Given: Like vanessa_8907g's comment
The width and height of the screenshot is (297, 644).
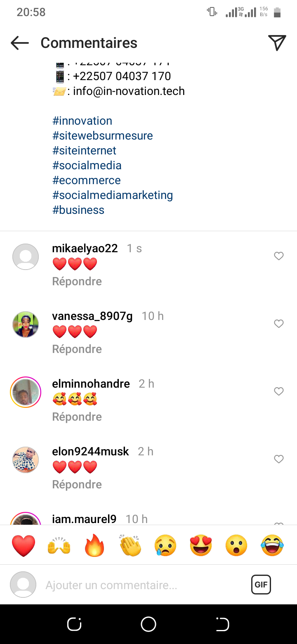Looking at the screenshot, I should 279,324.
